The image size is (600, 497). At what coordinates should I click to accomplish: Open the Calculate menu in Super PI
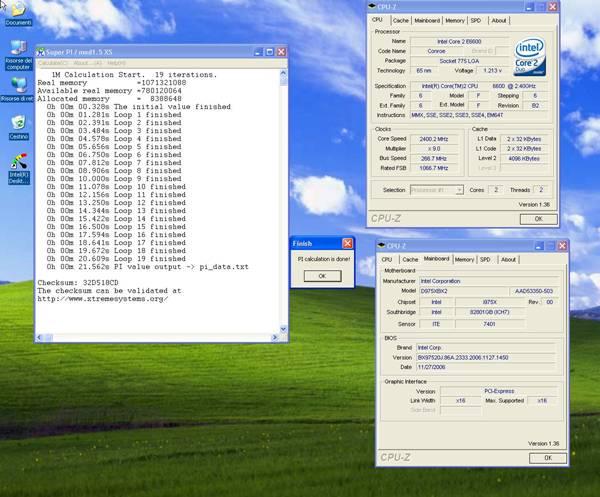[x=51, y=62]
